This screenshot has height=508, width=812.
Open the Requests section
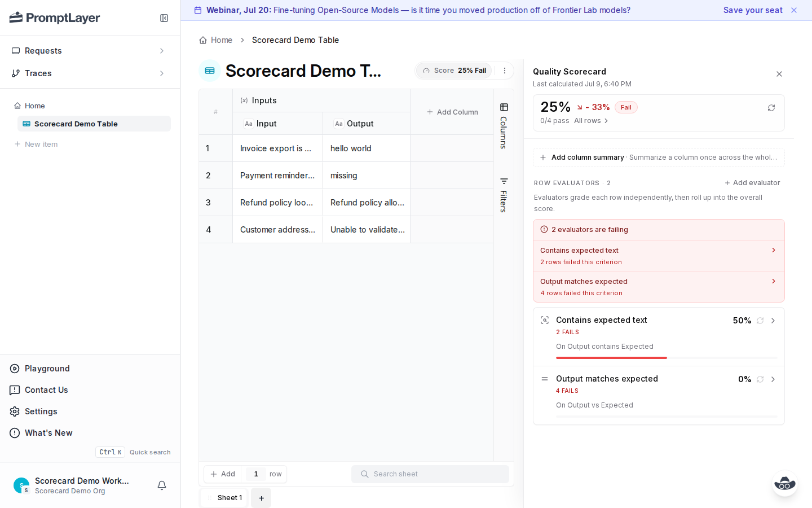90,51
